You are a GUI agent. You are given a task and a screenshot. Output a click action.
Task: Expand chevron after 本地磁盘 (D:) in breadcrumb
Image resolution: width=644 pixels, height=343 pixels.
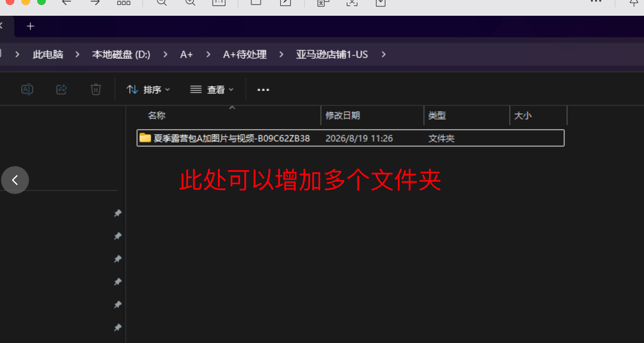(165, 54)
